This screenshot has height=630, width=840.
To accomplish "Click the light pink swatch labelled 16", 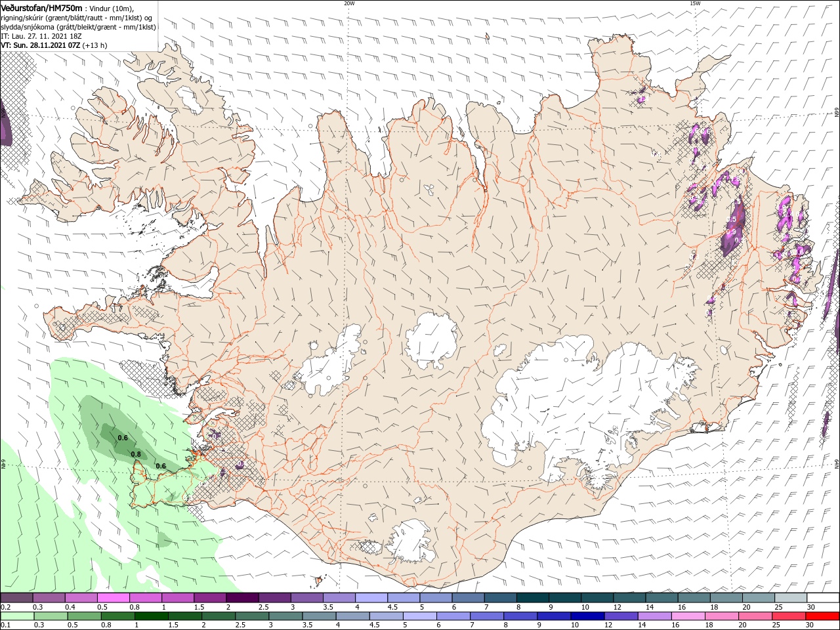I will 688,616.
